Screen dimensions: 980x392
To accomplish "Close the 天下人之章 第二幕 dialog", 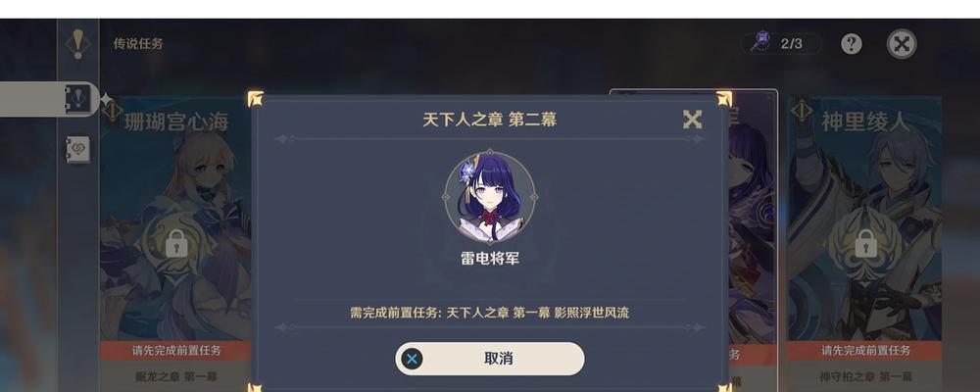I will [692, 120].
